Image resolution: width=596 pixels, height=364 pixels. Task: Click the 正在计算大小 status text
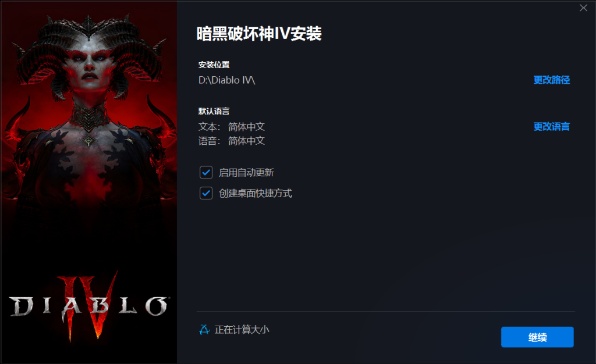point(242,330)
